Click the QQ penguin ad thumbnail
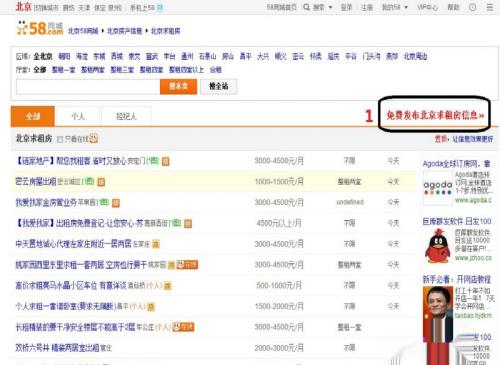 coord(438,246)
